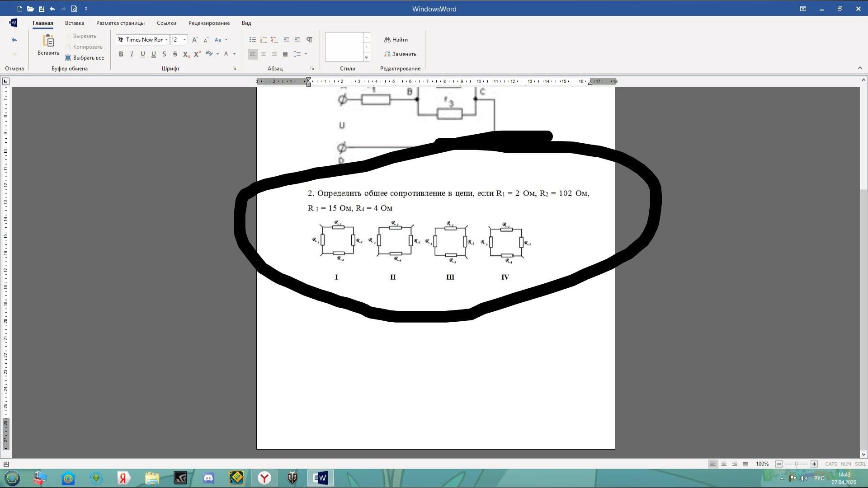Open the font size dropdown

point(184,40)
